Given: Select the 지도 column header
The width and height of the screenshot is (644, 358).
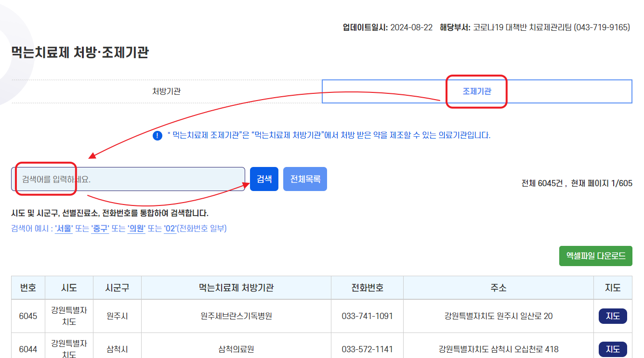Looking at the screenshot, I should (613, 288).
